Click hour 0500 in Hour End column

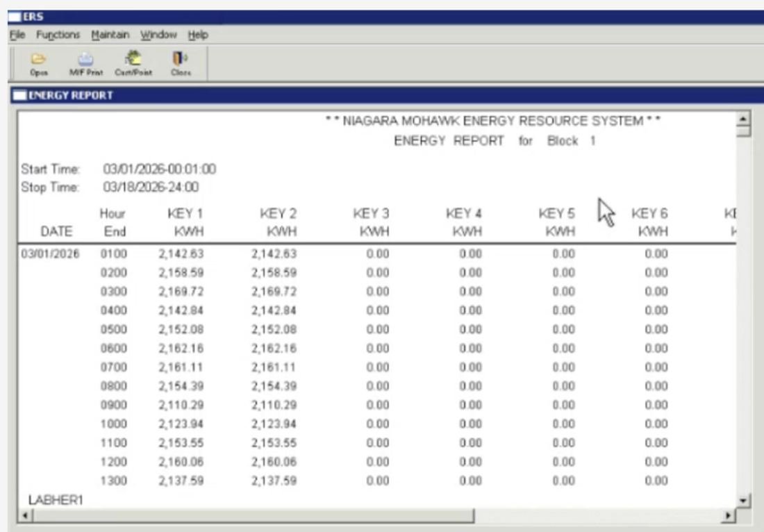[113, 329]
